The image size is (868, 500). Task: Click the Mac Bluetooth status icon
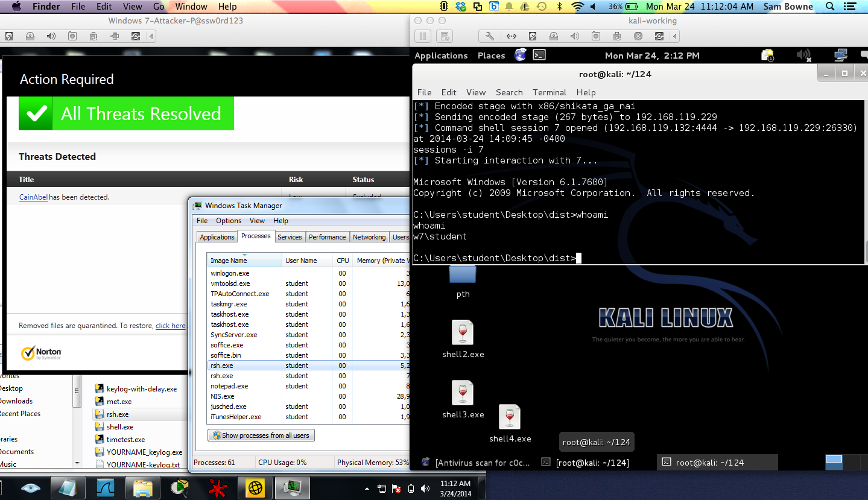click(559, 7)
